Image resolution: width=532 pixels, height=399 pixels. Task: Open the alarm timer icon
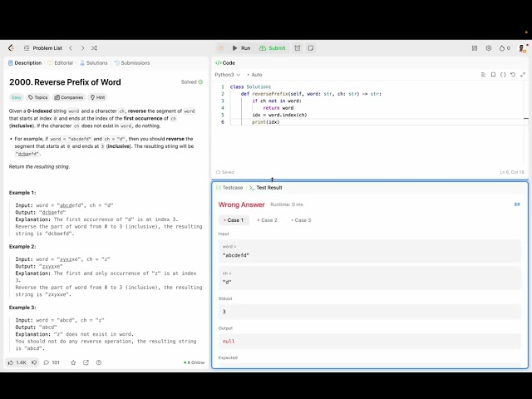pos(298,48)
